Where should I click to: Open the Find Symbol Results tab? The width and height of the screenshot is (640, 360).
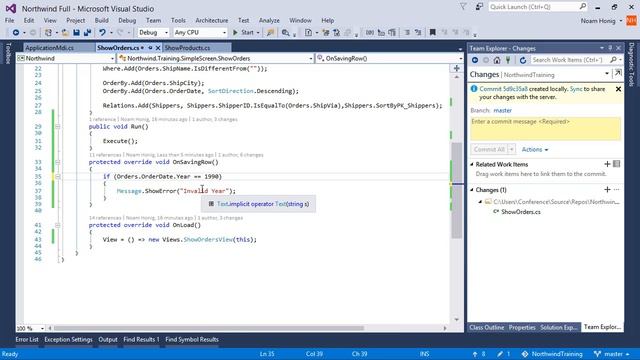pyautogui.click(x=192, y=339)
